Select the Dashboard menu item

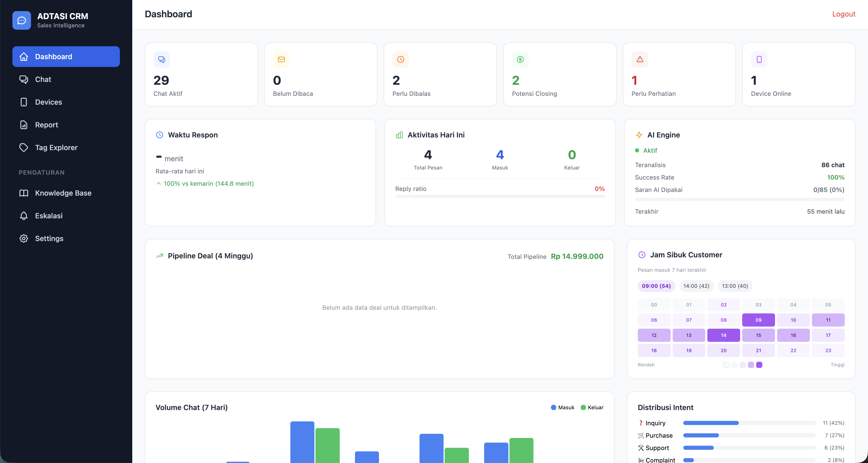click(53, 57)
